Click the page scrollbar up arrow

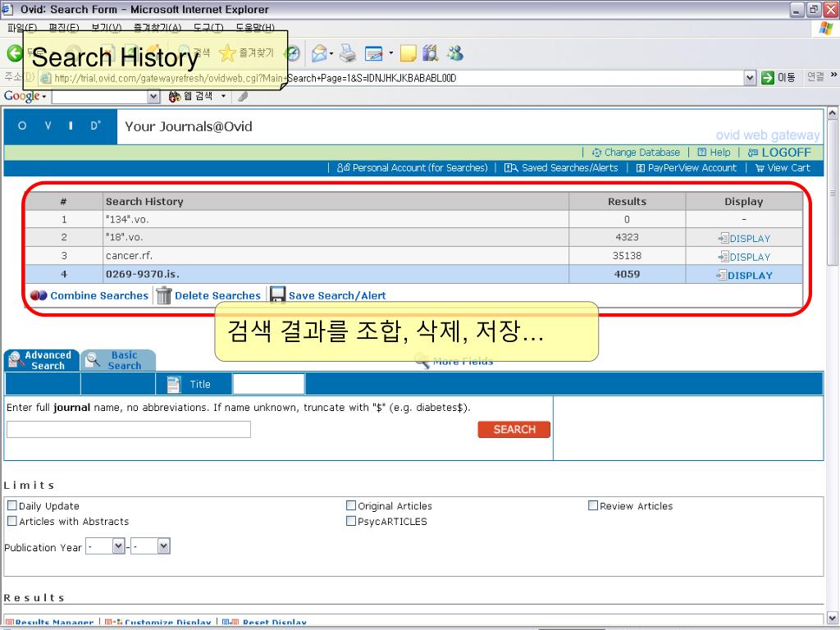832,113
